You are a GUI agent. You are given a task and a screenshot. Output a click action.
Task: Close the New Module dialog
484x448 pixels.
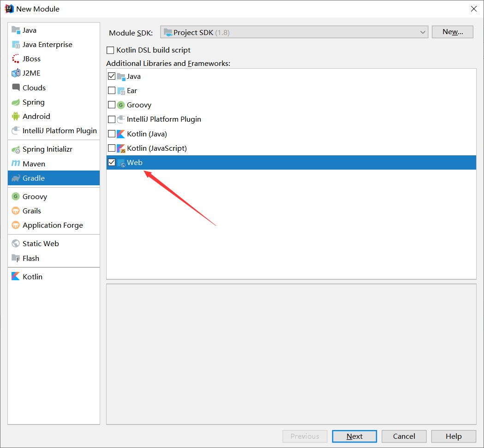pos(474,9)
